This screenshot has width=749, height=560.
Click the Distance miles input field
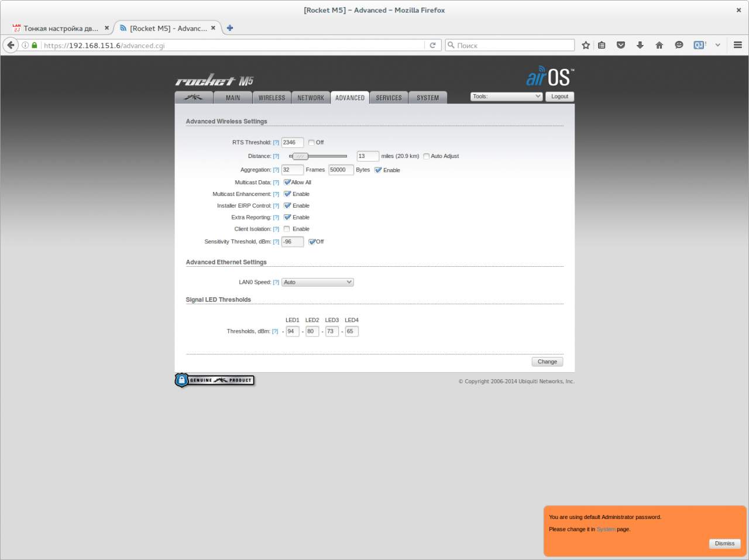point(368,156)
